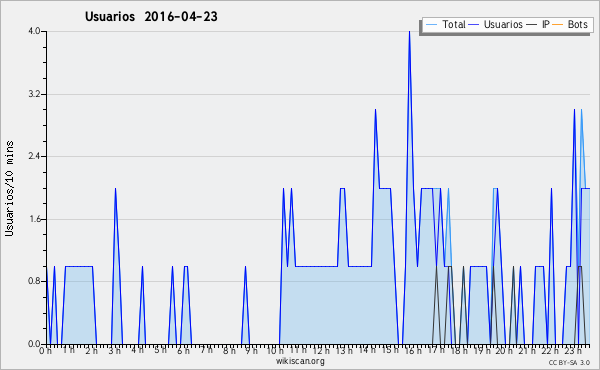Click the y-axis value 1.6

point(34,219)
